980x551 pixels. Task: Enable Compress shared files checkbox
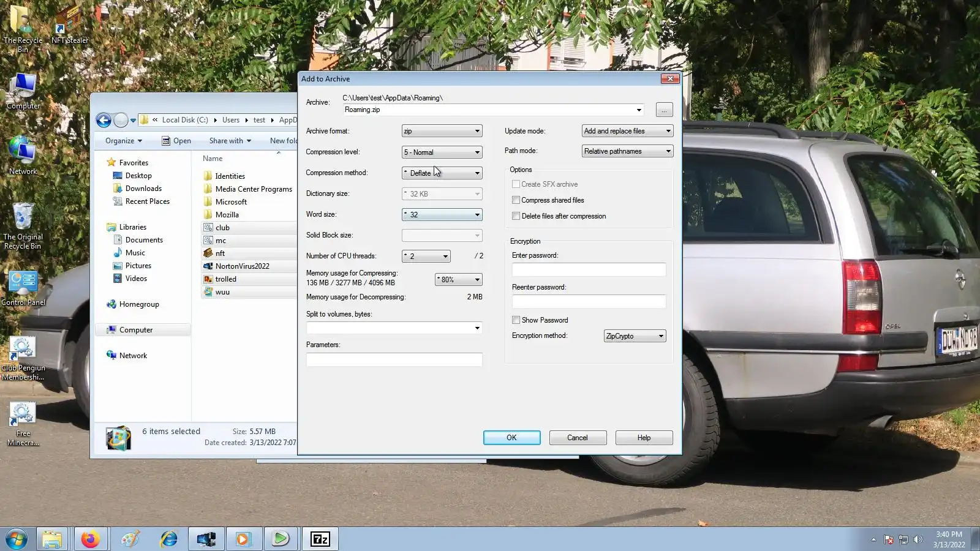coord(516,200)
